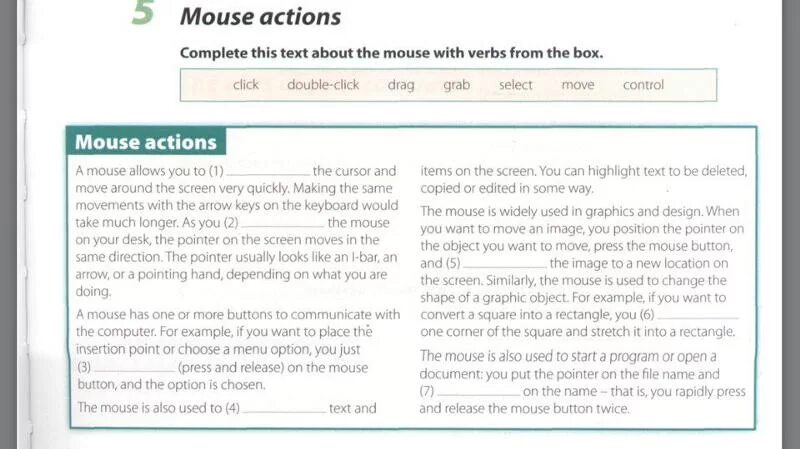Click the "Complete this text" instruction line
The height and width of the screenshot is (449, 800).
[x=391, y=53]
